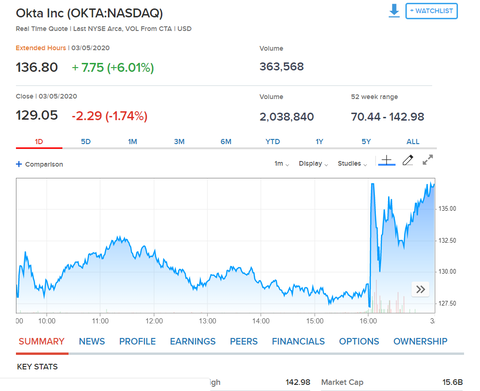Open the 1m interval dropdown
The width and height of the screenshot is (480, 391).
282,164
